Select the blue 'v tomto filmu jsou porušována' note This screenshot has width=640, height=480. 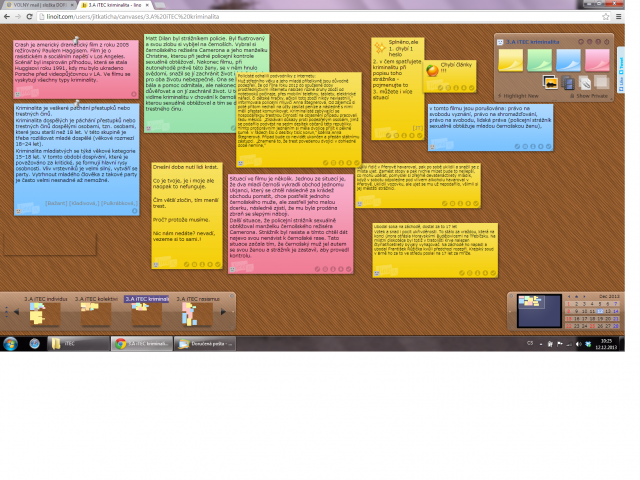tap(490, 127)
